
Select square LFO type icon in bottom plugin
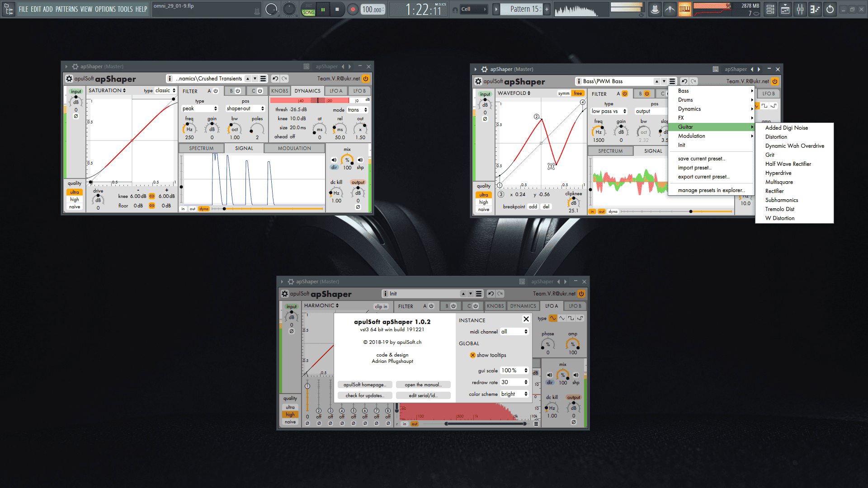click(x=571, y=318)
